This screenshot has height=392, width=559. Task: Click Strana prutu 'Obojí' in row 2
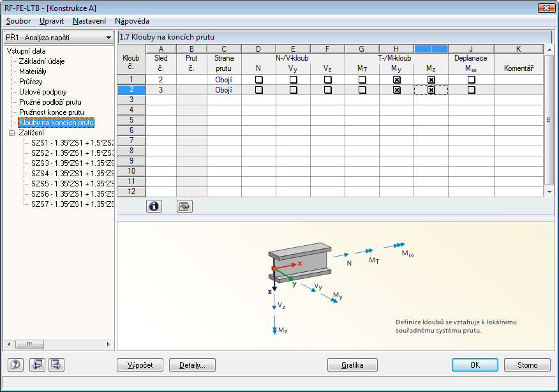pos(224,90)
